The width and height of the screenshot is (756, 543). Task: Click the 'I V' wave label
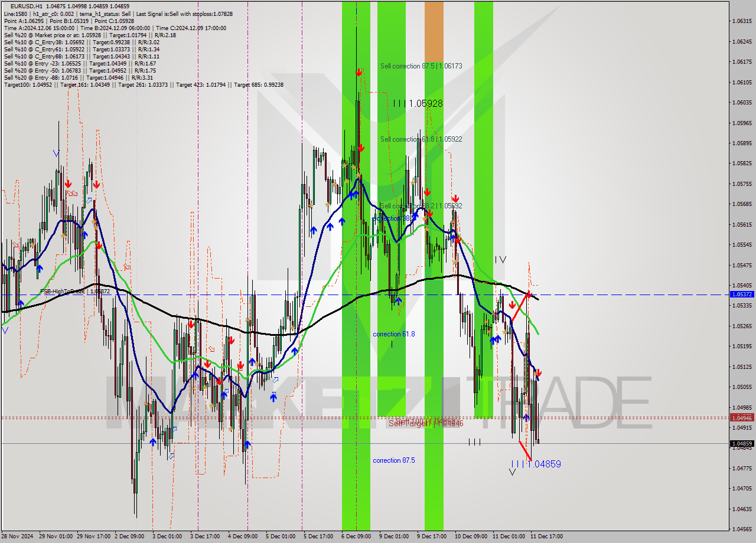pyautogui.click(x=501, y=259)
